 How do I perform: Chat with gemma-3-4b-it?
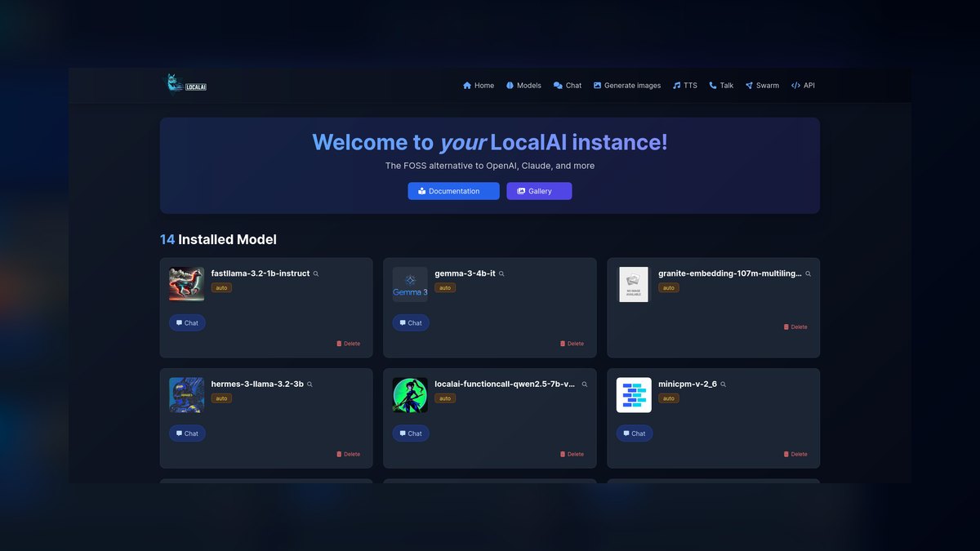pyautogui.click(x=411, y=323)
